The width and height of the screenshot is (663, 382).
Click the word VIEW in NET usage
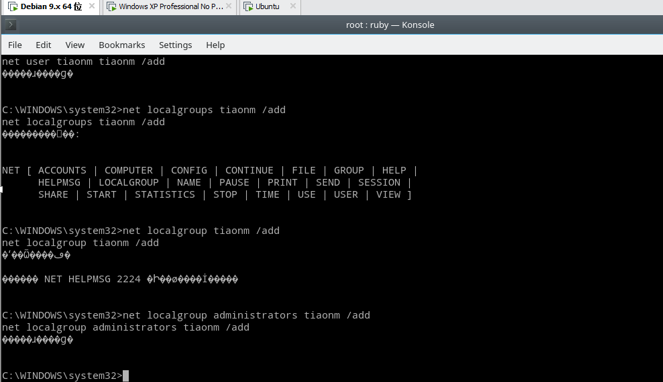pyautogui.click(x=388, y=195)
